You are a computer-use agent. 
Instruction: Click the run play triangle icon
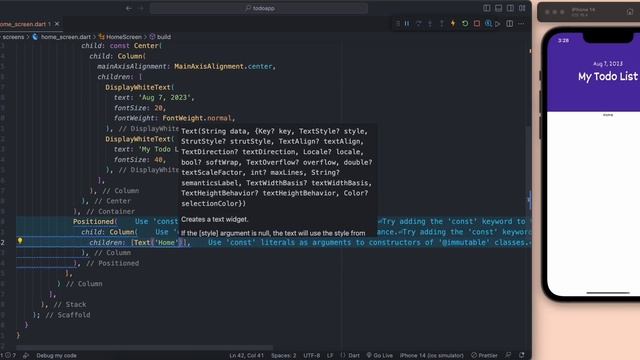coord(498,24)
